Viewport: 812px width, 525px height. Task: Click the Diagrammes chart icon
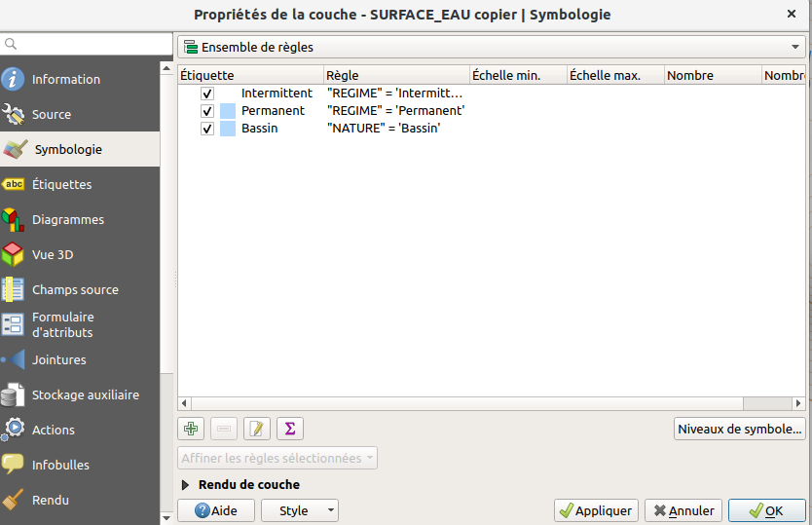13,219
